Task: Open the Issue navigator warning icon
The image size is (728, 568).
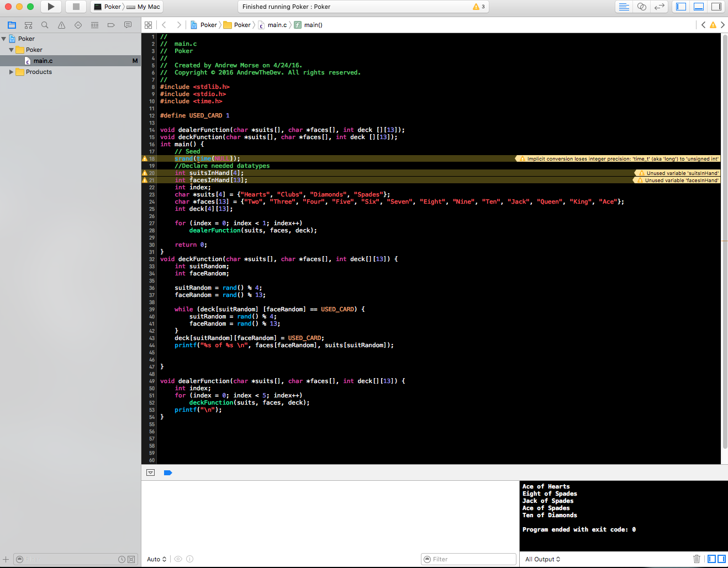Action: [x=61, y=25]
